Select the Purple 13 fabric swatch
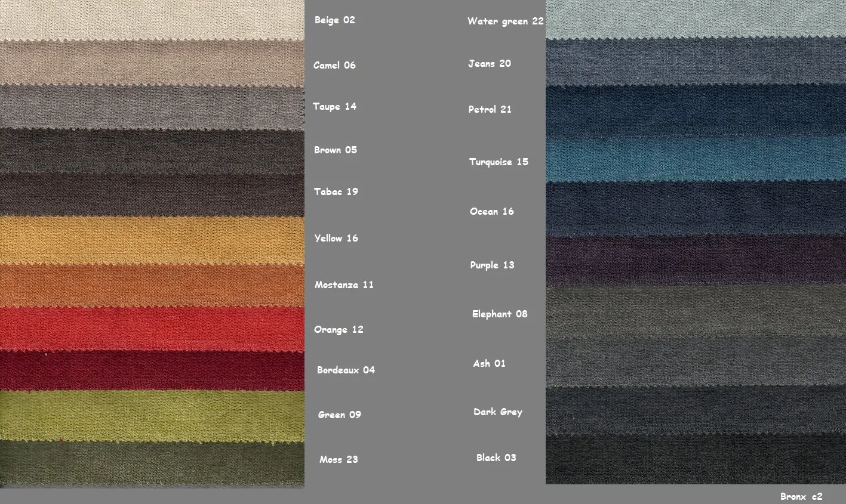The width and height of the screenshot is (846, 504). 696,261
